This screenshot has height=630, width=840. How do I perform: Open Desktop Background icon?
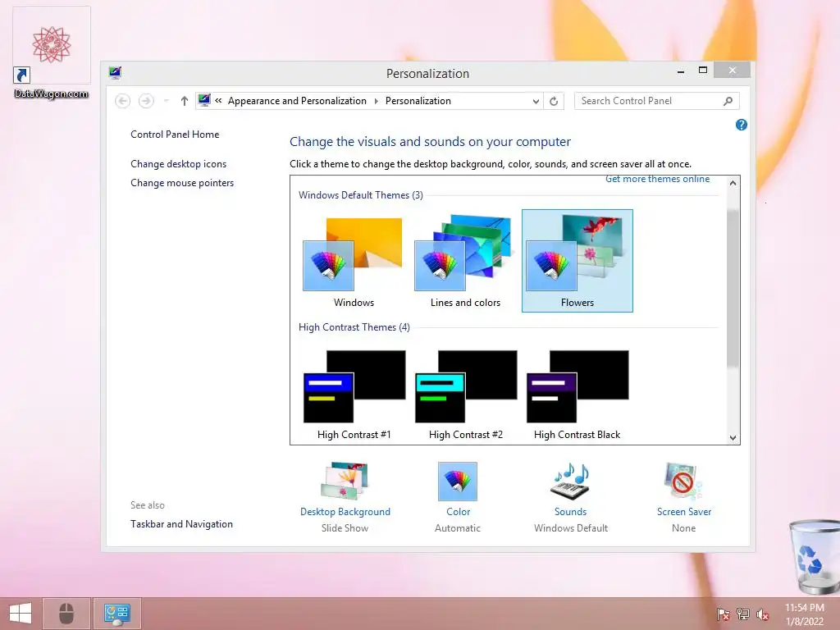(x=345, y=481)
